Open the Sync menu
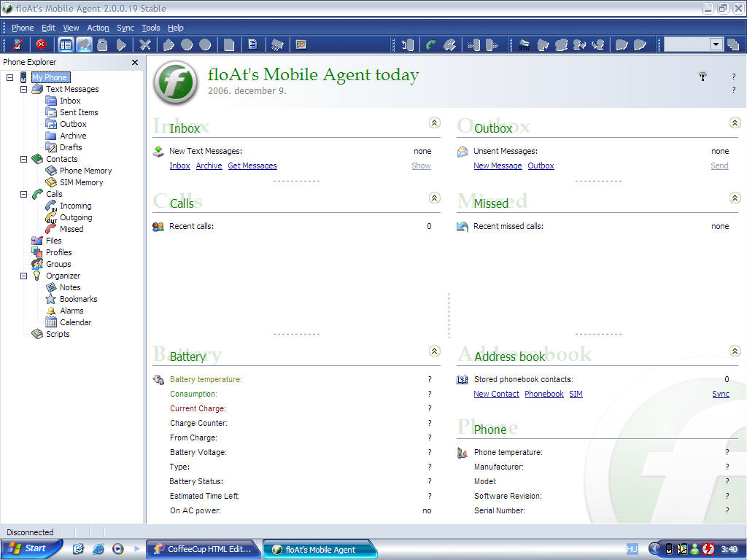The width and height of the screenshot is (747, 560). coord(125,28)
